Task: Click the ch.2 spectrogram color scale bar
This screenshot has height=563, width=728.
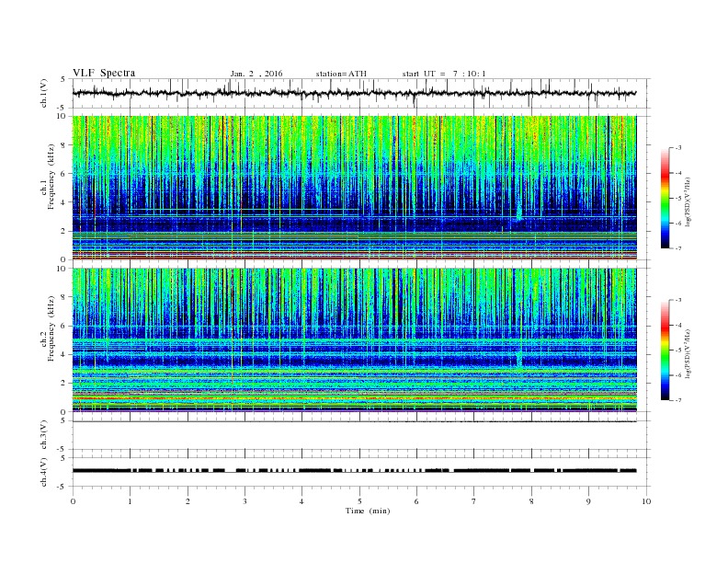Action: point(665,350)
